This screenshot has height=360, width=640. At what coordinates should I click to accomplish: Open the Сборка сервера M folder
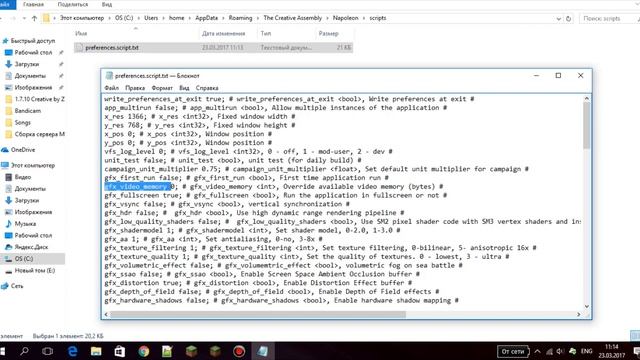tap(39, 134)
